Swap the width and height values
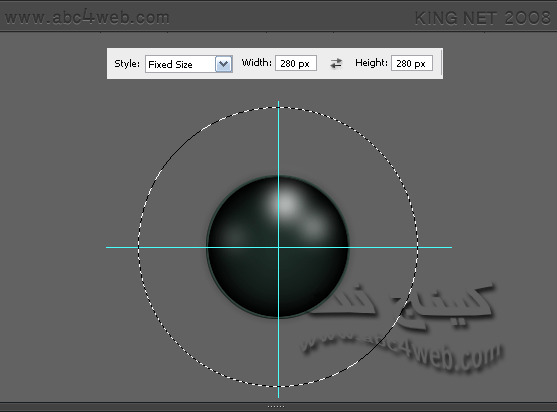The height and width of the screenshot is (412, 557). [x=336, y=64]
